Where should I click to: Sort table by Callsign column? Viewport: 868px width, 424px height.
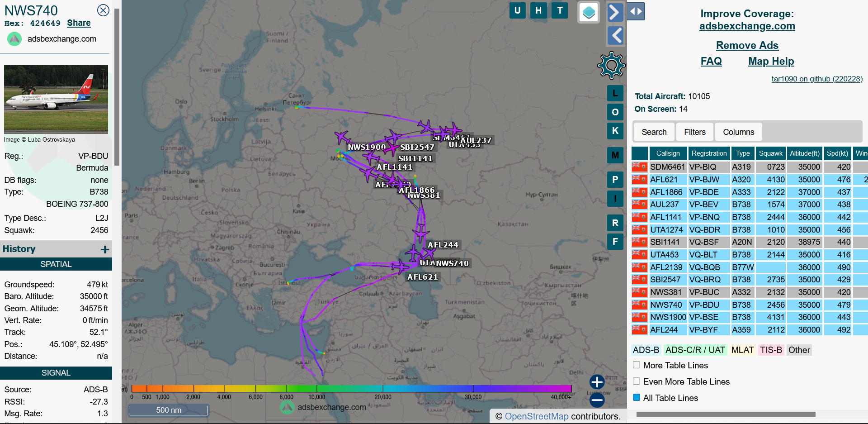pos(668,153)
